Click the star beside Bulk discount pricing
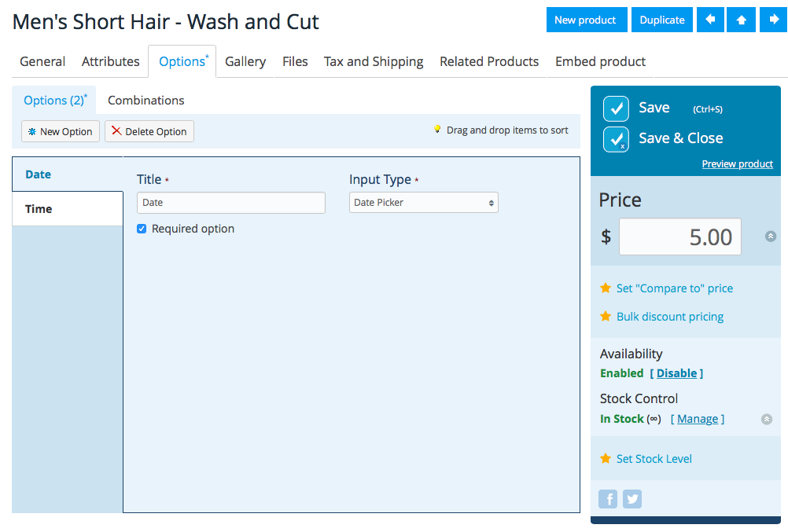Viewport: 788px width, 532px height. point(606,317)
